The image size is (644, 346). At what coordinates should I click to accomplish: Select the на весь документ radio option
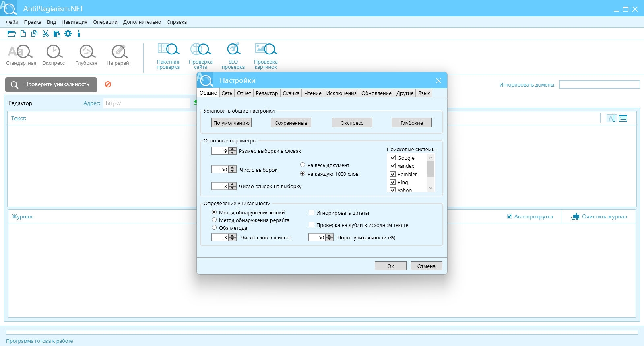303,165
